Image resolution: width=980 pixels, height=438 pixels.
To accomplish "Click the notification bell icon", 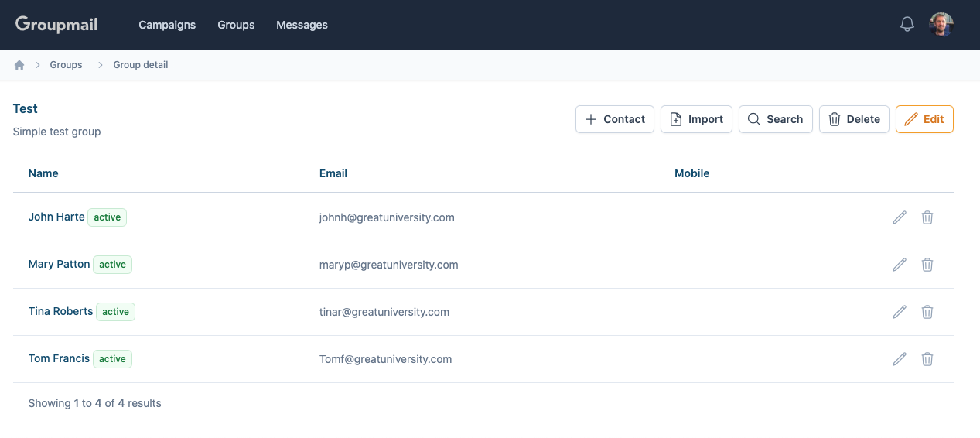I will click(907, 25).
